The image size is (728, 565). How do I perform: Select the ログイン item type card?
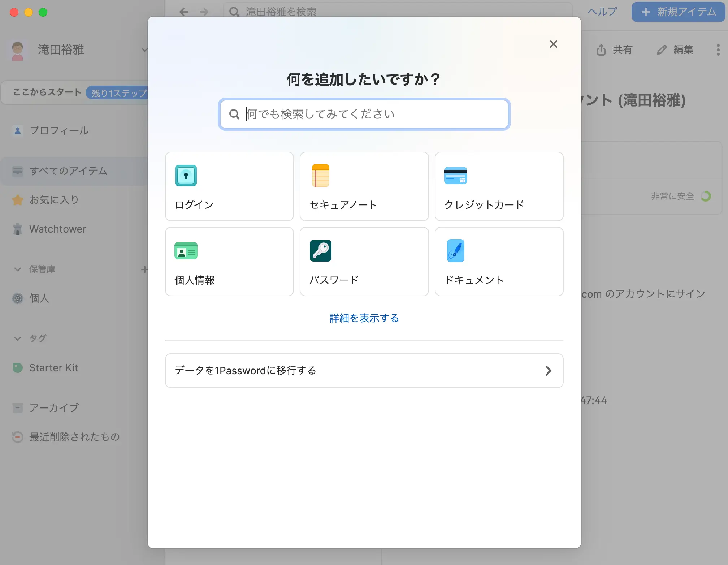tap(229, 186)
